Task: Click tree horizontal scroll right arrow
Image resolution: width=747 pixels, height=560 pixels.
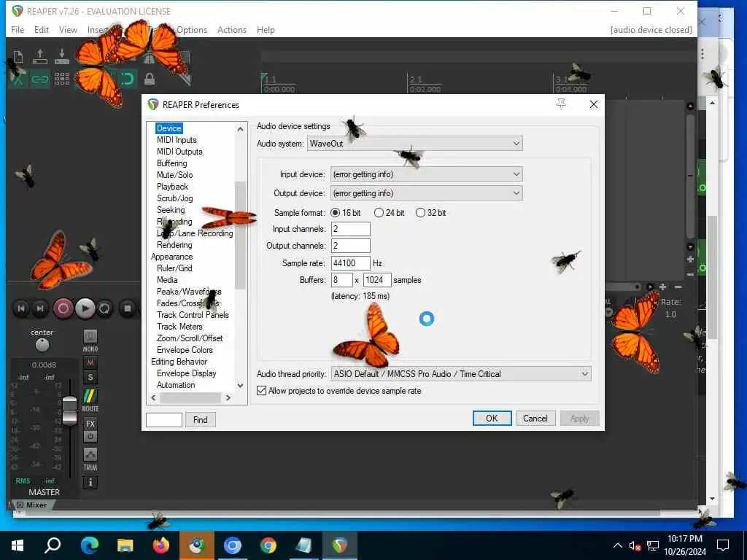Action: [228, 397]
